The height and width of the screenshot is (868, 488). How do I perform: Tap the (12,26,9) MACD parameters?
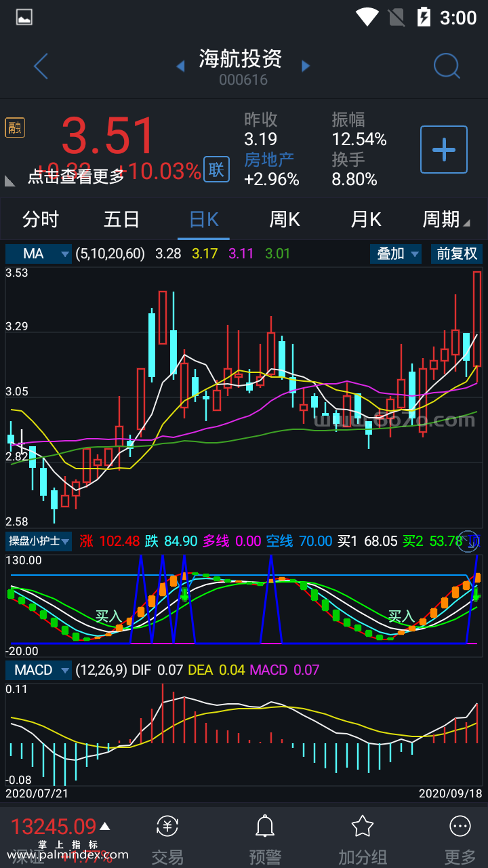[101, 670]
